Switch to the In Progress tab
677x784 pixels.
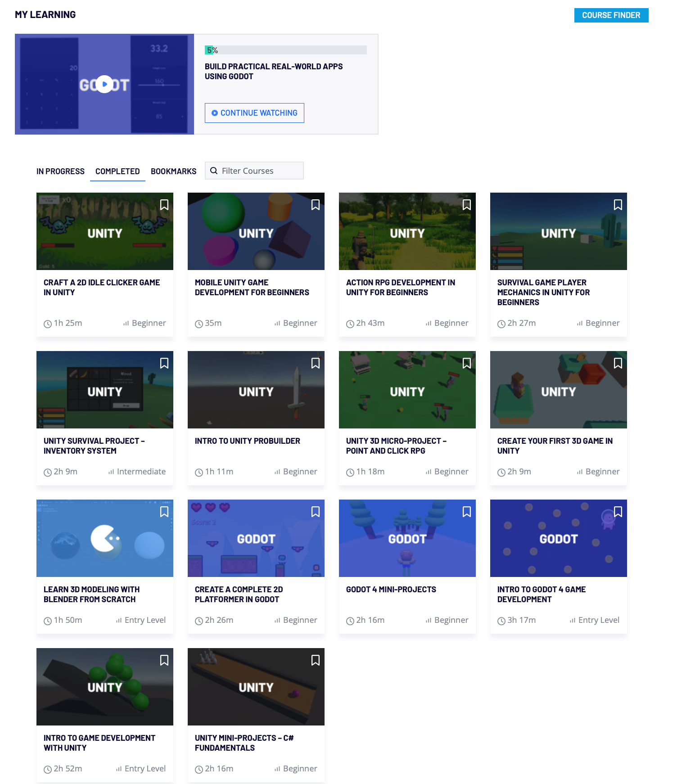tap(60, 171)
